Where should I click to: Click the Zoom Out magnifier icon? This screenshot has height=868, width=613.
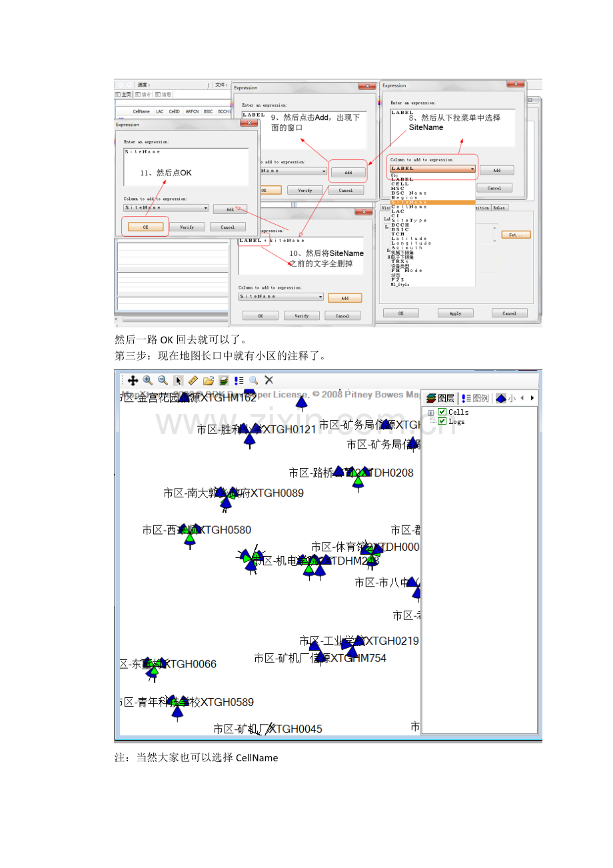pyautogui.click(x=163, y=380)
